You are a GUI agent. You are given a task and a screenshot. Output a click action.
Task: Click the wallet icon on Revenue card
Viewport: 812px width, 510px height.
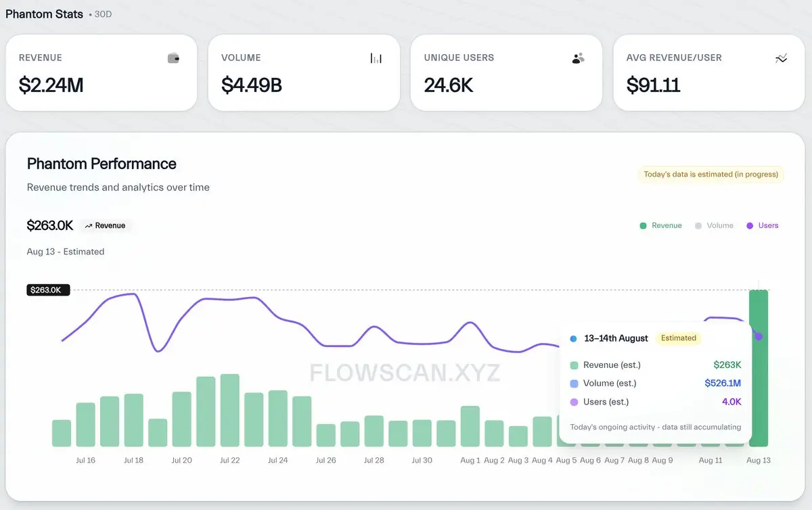pos(173,58)
